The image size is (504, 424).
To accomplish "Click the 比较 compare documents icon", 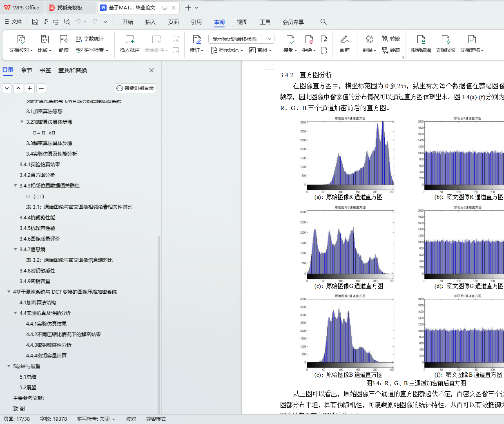I will (x=45, y=39).
